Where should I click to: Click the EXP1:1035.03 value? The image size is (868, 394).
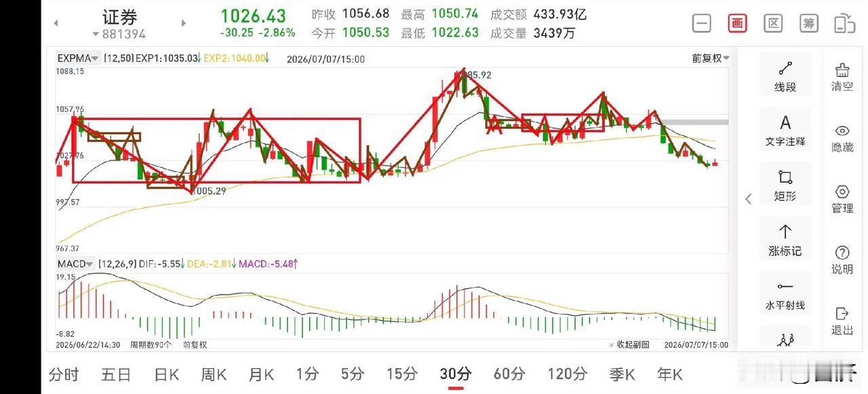pos(166,58)
